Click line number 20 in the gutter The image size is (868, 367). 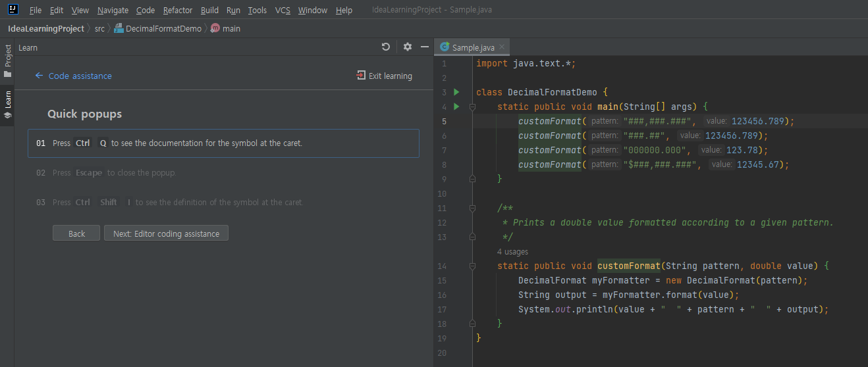(442, 353)
